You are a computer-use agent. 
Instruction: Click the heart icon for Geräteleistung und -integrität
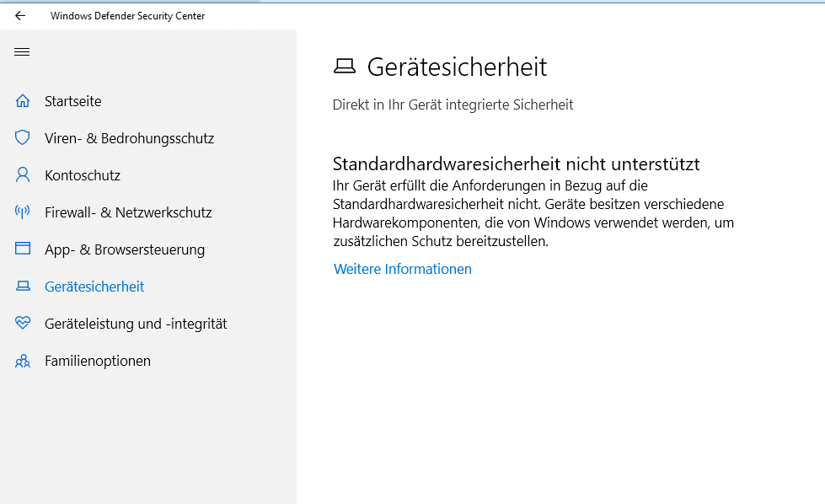23,323
